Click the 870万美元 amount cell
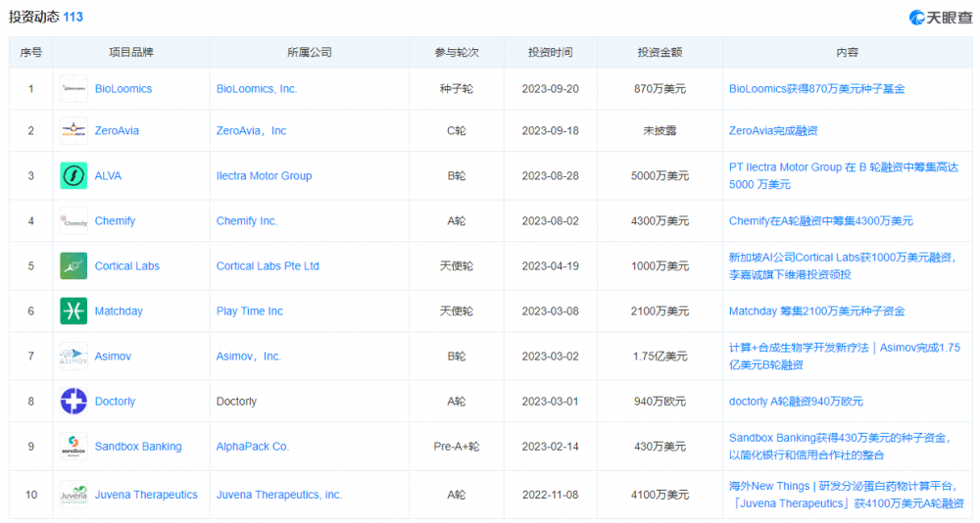Image resolution: width=980 pixels, height=523 pixels. coord(660,89)
